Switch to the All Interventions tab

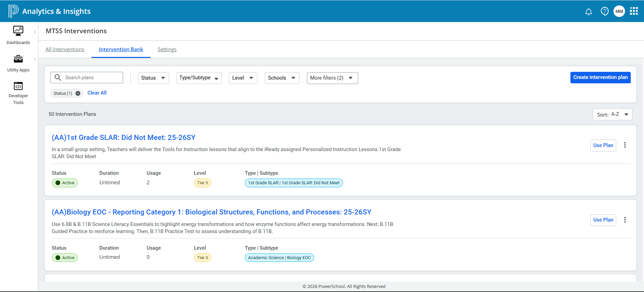coord(65,49)
